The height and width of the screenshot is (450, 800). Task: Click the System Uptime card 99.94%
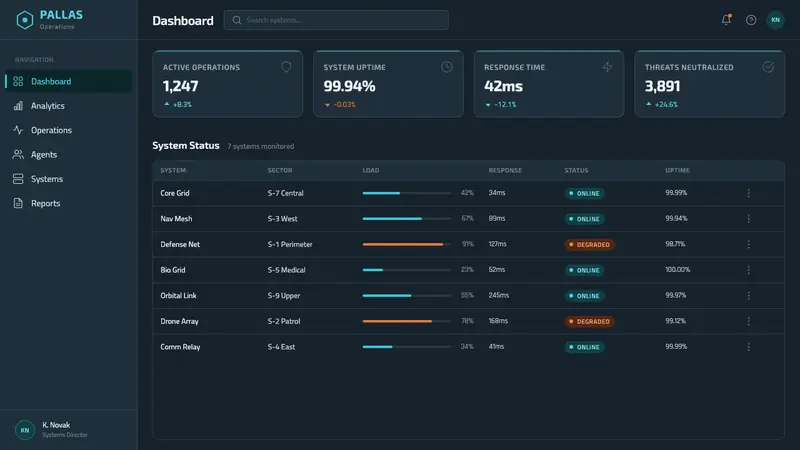[349, 86]
